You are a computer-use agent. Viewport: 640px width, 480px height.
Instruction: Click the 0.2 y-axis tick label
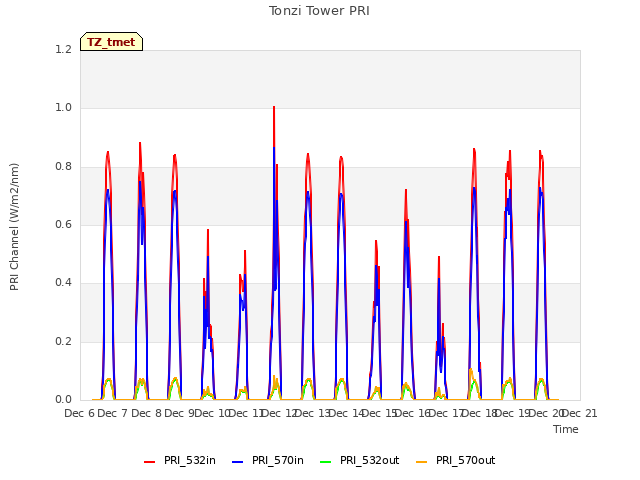[63, 341]
